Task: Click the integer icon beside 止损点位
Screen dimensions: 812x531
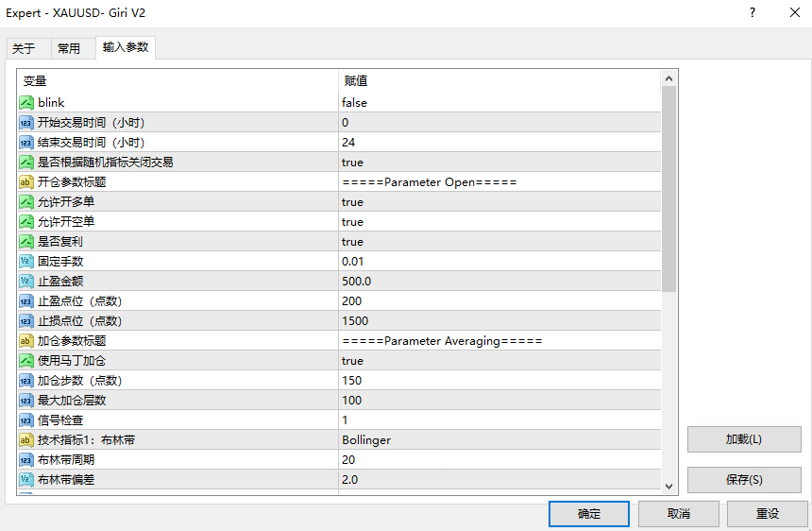Action: pos(26,320)
